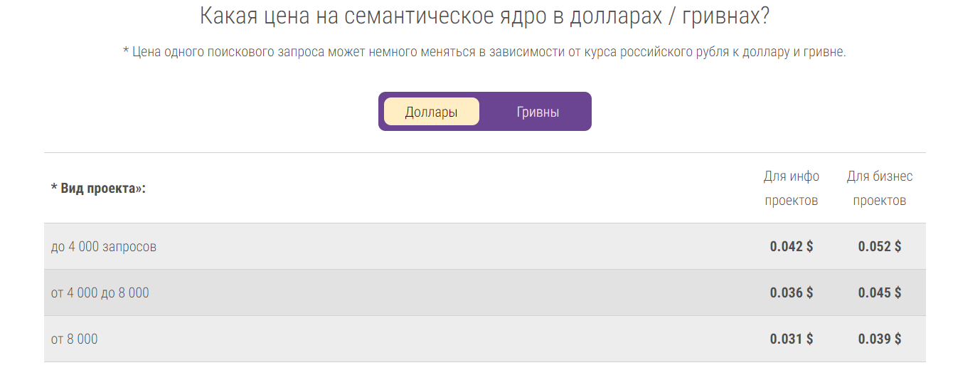Click the exchange rate note under heading
This screenshot has width=980, height=380.
pos(484,53)
